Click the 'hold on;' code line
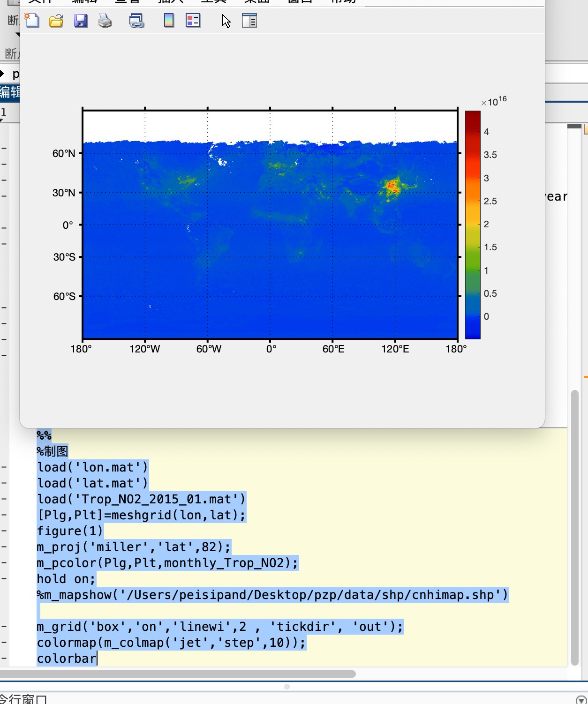588x704 pixels. click(x=66, y=579)
